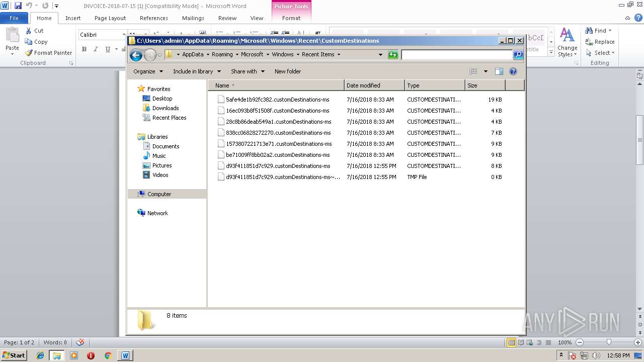Image resolution: width=644 pixels, height=362 pixels.
Task: Click the Cut scissors icon in Word ribbon
Action: tap(29, 31)
